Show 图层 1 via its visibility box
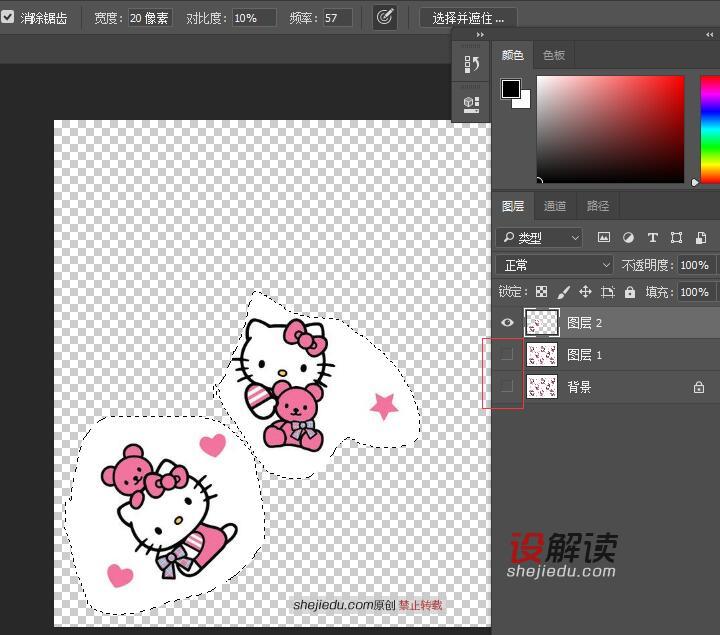The width and height of the screenshot is (720, 635). pos(507,355)
